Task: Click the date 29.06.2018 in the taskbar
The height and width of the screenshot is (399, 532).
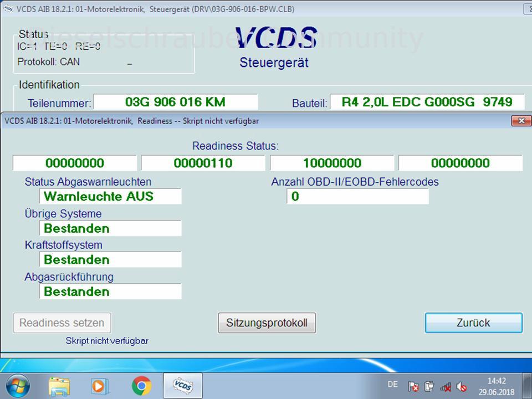Action: pos(497,392)
